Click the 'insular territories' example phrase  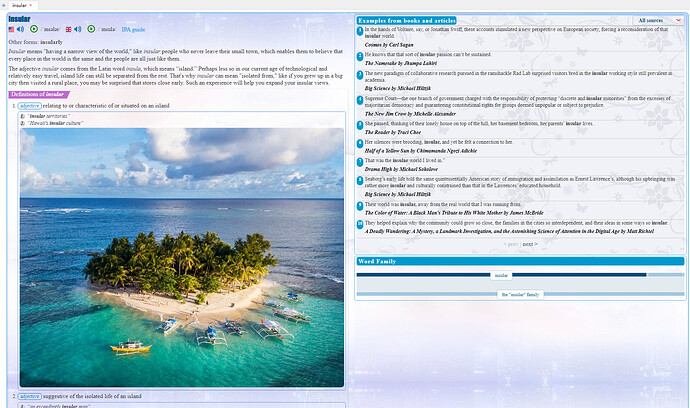[x=49, y=116]
